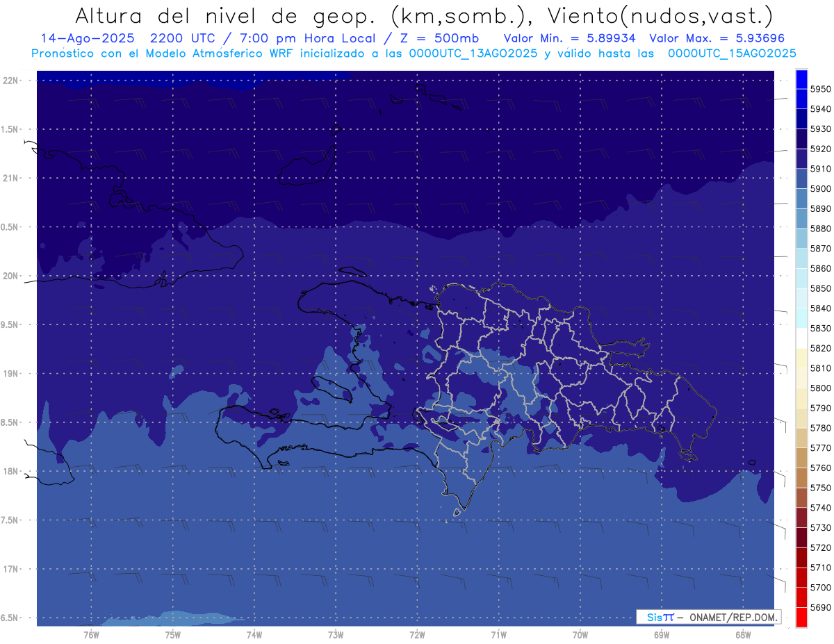Click the 76W longitude label
Image resolution: width=834 pixels, height=644 pixels.
91,635
